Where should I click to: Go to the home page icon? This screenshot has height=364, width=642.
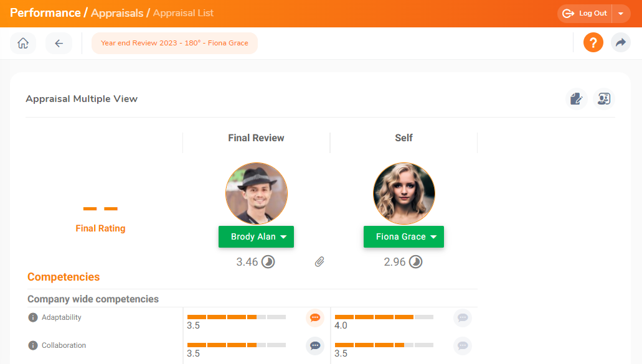coord(23,44)
